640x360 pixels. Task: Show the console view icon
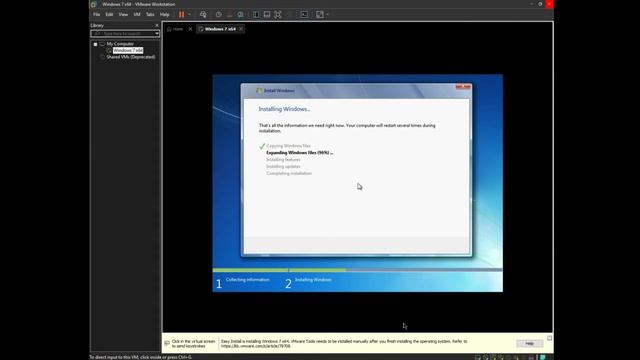coord(304,14)
